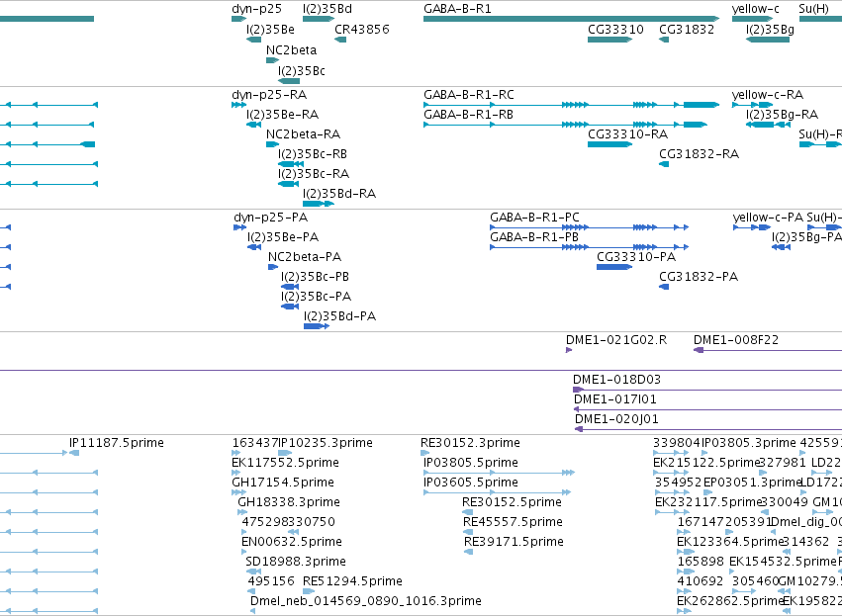Select the DME1-018D03 BAC label
This screenshot has width=842, height=616.
[616, 381]
